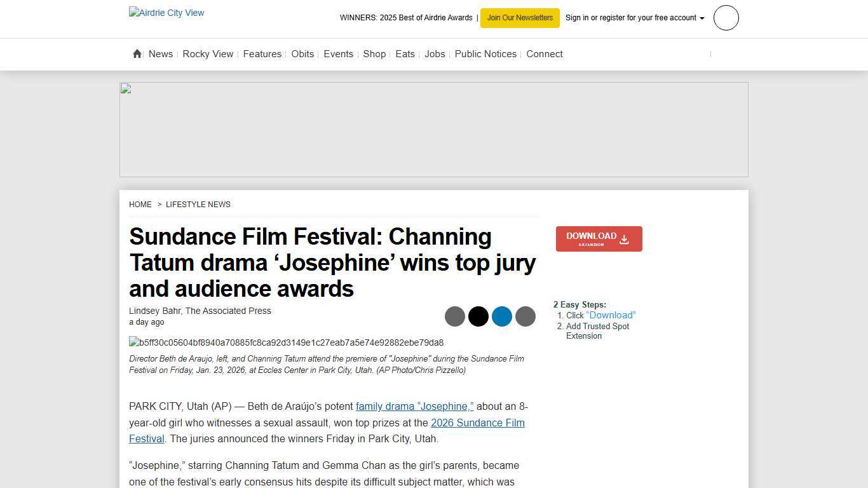Click the black X share icon

[x=478, y=316]
